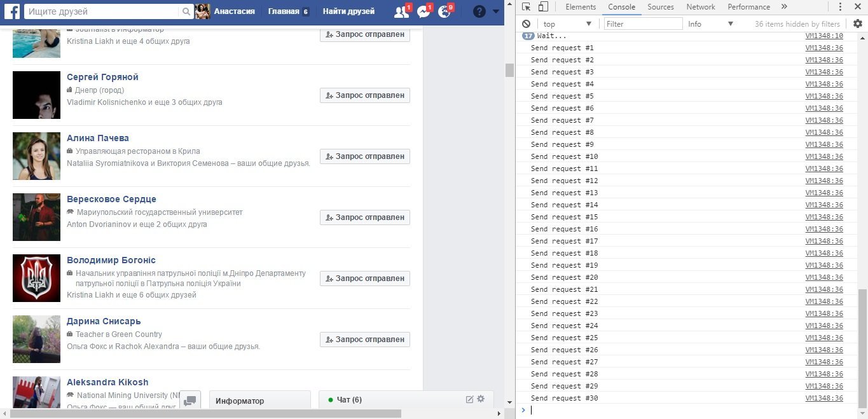Screen dimensions: 868x419
Task: Open the profile of Сергей Горяной
Action: (102, 76)
